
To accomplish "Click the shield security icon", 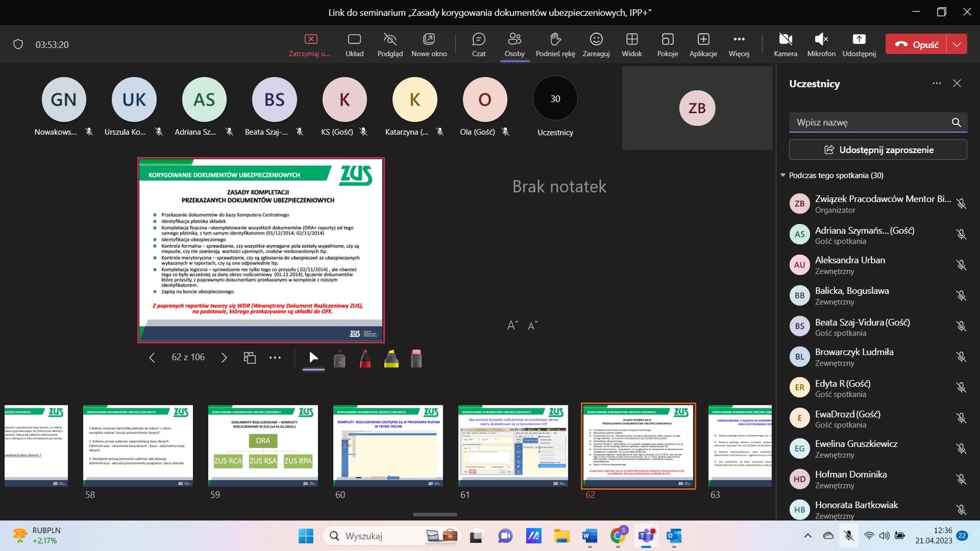I will (x=18, y=44).
